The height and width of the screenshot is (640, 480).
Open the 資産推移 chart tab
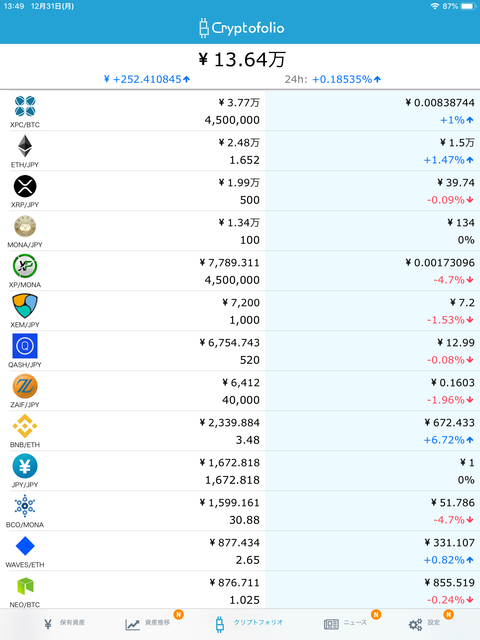[148, 623]
